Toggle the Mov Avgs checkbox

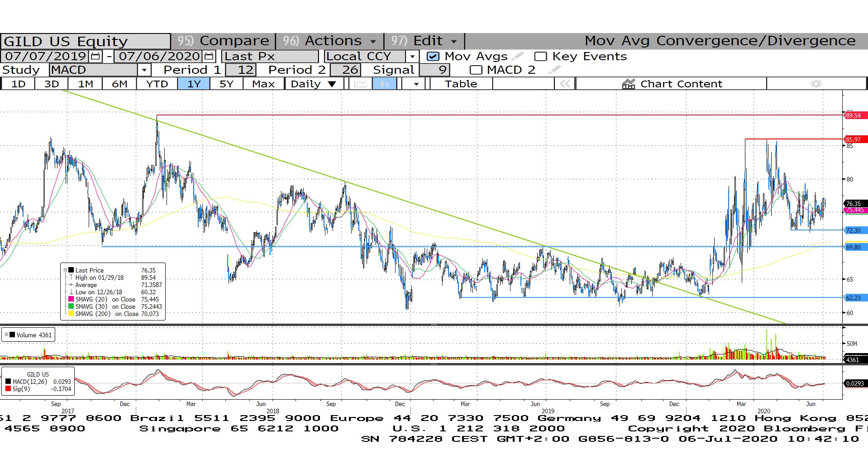[433, 57]
